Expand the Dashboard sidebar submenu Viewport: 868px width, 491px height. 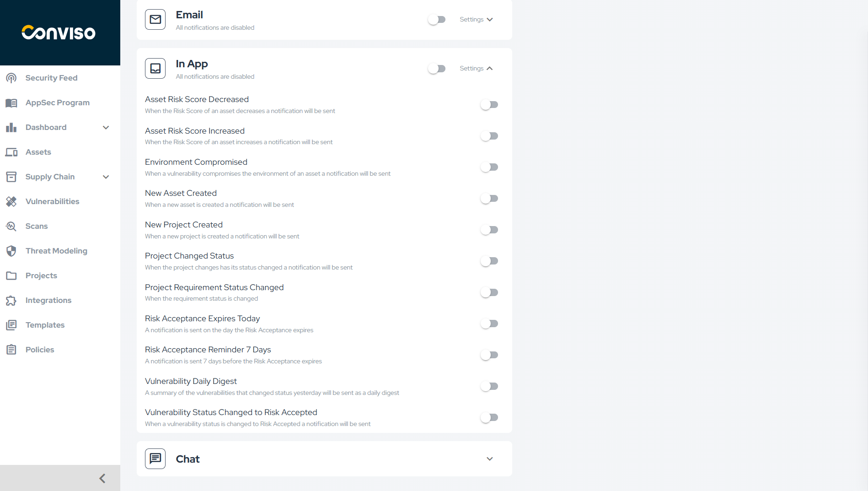pos(106,127)
